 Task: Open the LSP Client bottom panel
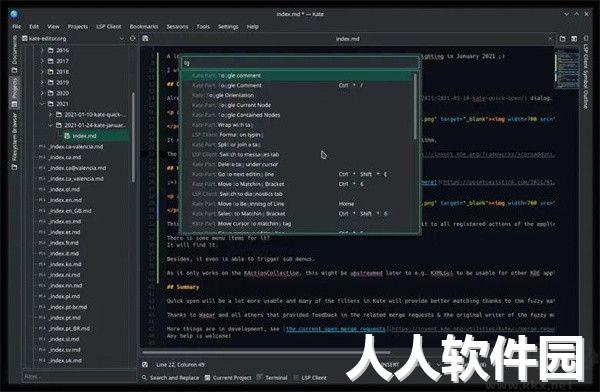click(310, 378)
